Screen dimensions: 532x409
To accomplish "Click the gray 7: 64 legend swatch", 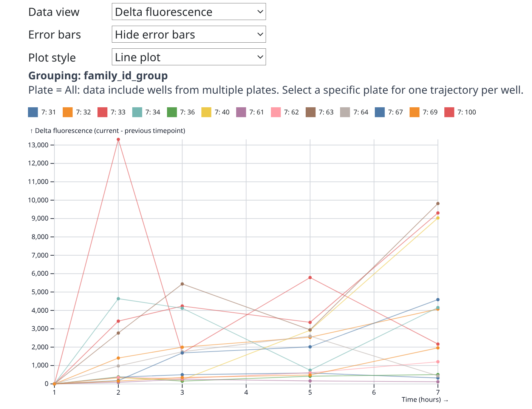I will pos(345,112).
